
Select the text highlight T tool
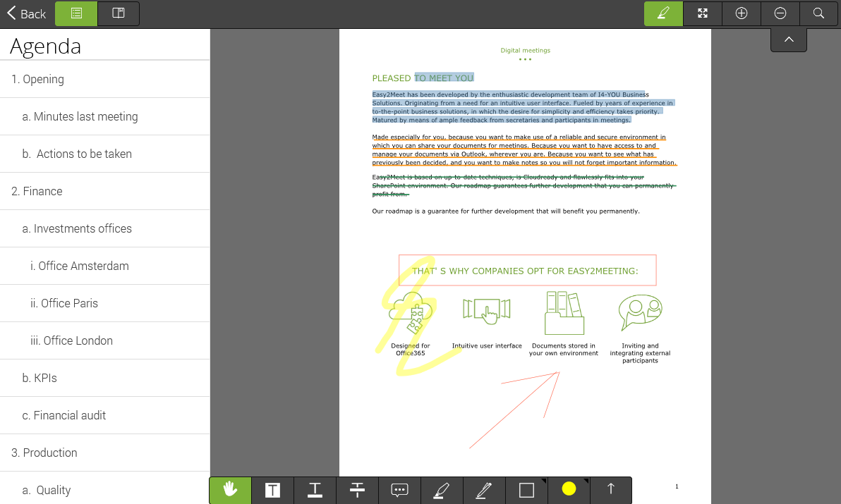(x=272, y=489)
